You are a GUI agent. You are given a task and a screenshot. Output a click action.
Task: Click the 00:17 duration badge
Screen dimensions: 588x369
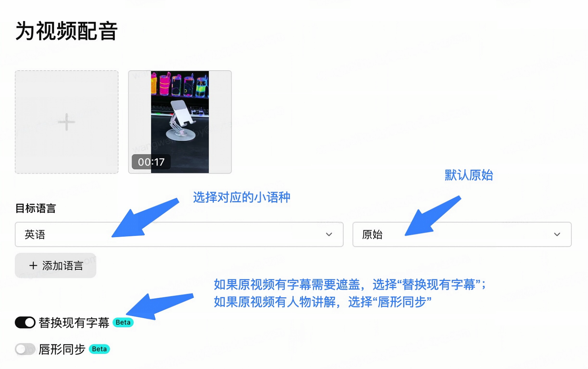[151, 162]
